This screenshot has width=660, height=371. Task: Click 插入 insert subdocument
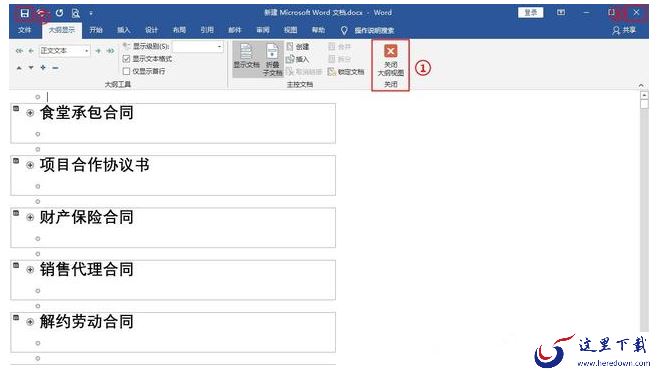(298, 59)
